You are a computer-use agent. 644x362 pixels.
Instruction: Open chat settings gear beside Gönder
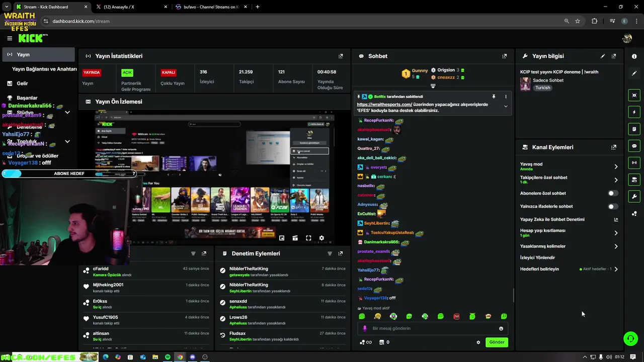tap(478, 342)
